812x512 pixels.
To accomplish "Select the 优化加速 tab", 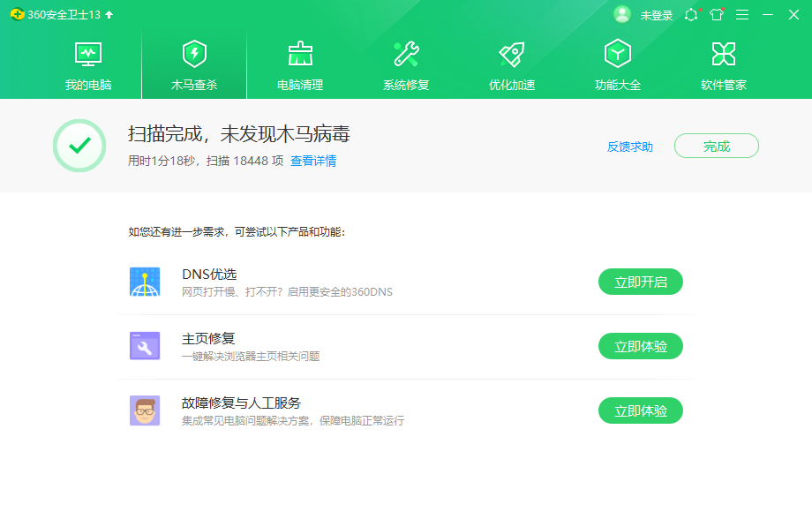I will (x=512, y=65).
